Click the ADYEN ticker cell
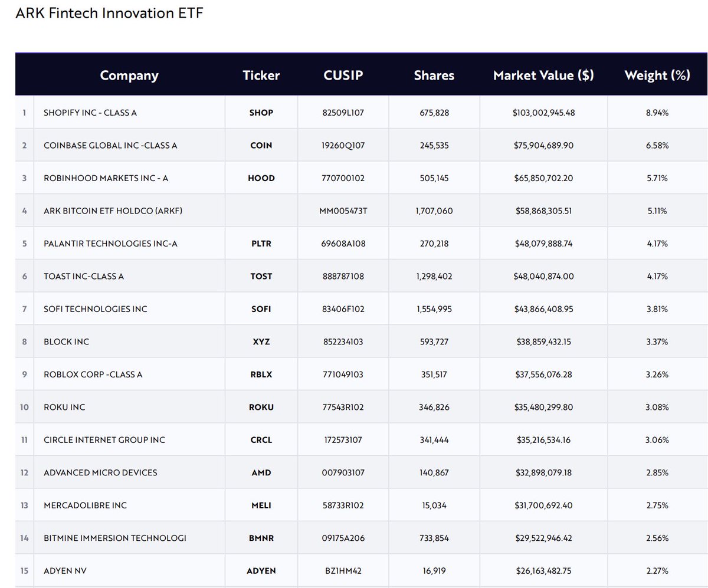 pyautogui.click(x=261, y=571)
